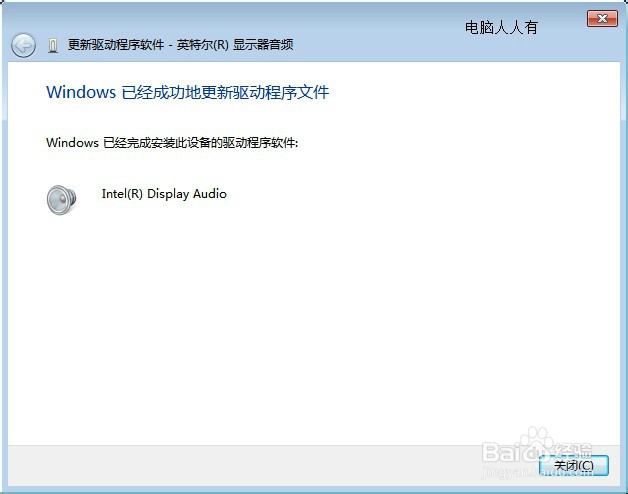
Task: Close the dialog with the red X
Action: (602, 18)
